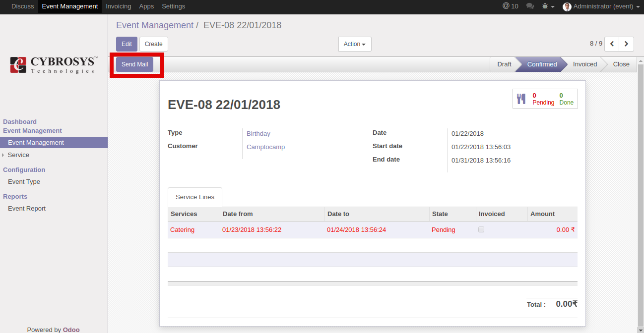644x333 pixels.
Task: Sort by the Invoiced column header
Action: click(x=502, y=214)
